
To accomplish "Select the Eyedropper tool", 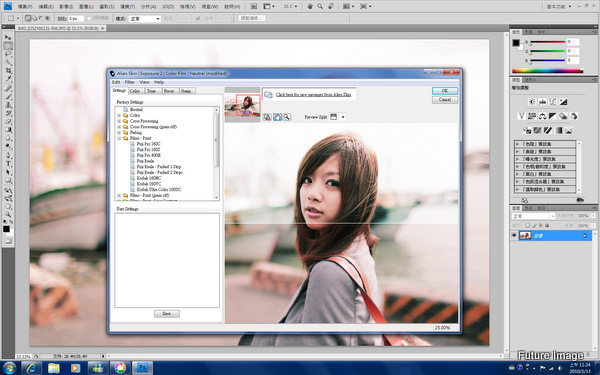I will (8, 79).
